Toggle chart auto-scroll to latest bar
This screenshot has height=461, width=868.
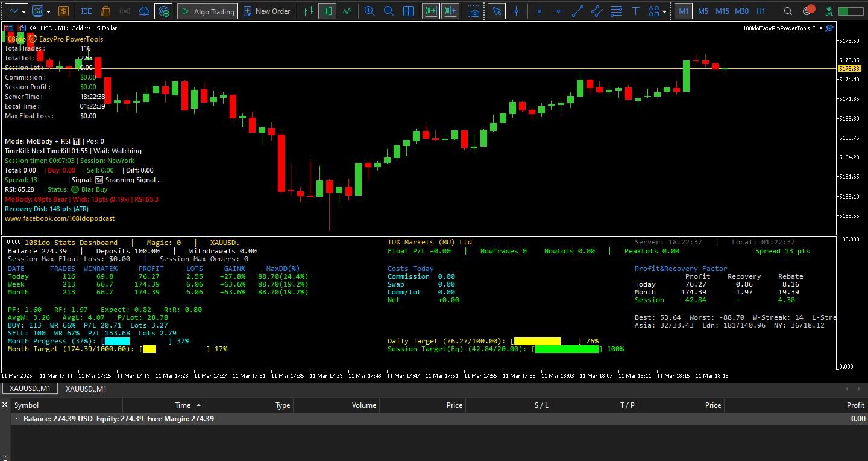tap(430, 11)
